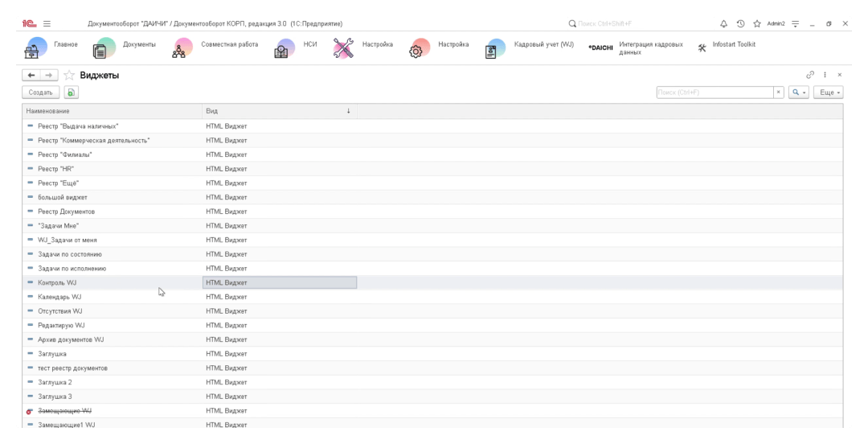Select row Задачи по состоянию
Screen dimensions: 868x444
(433, 254)
